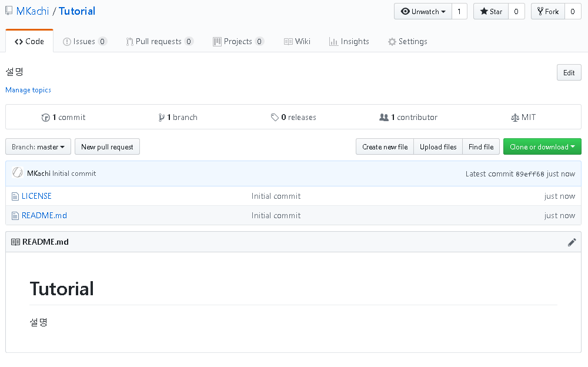Image resolution: width=588 pixels, height=367 pixels.
Task: Click Create new file button
Action: point(385,146)
